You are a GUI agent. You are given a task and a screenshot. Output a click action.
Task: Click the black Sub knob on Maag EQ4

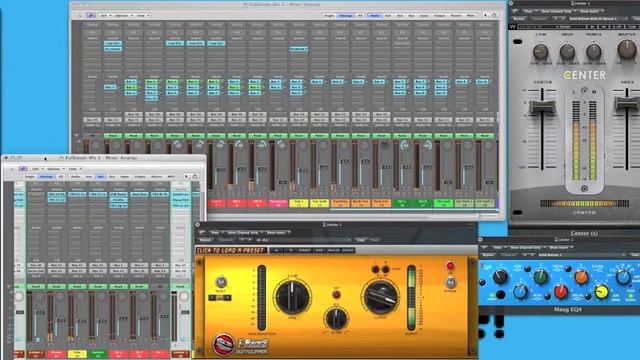(x=500, y=277)
